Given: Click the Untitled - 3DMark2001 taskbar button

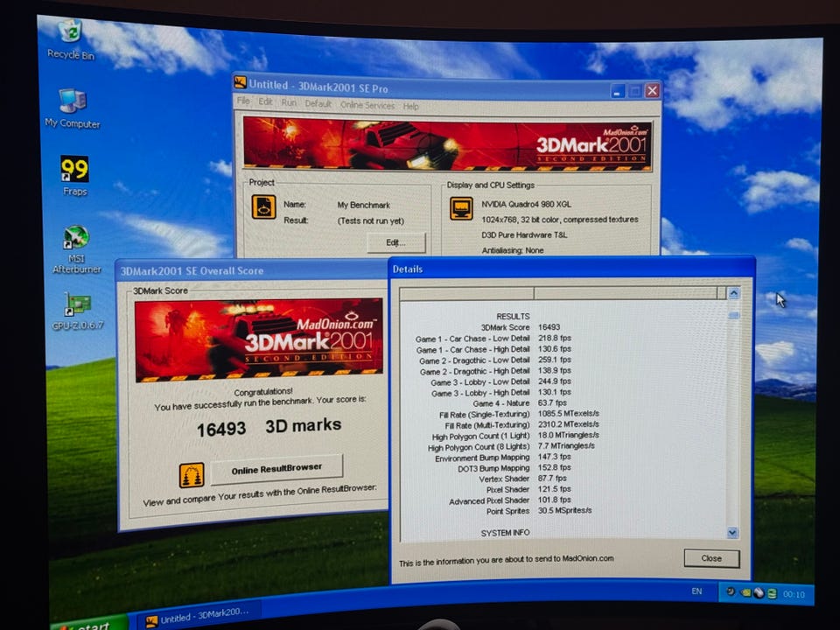Looking at the screenshot, I should pyautogui.click(x=199, y=615).
